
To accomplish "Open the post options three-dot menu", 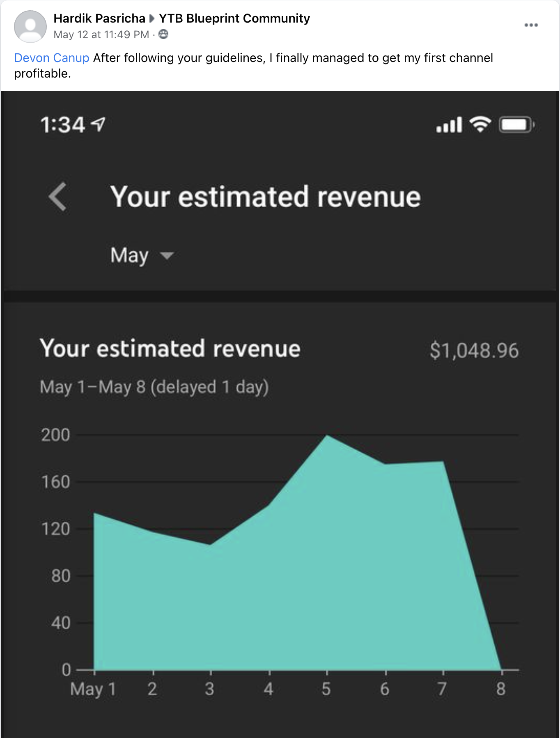I will click(531, 25).
